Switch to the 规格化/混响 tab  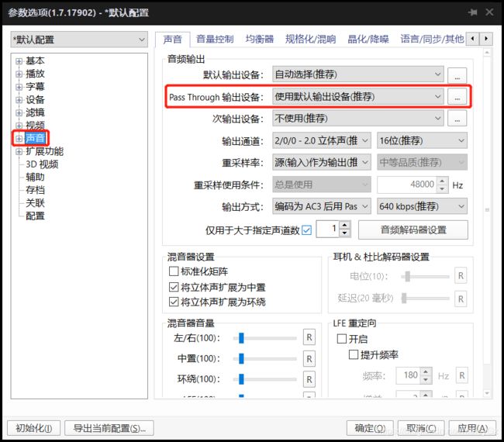[310, 40]
